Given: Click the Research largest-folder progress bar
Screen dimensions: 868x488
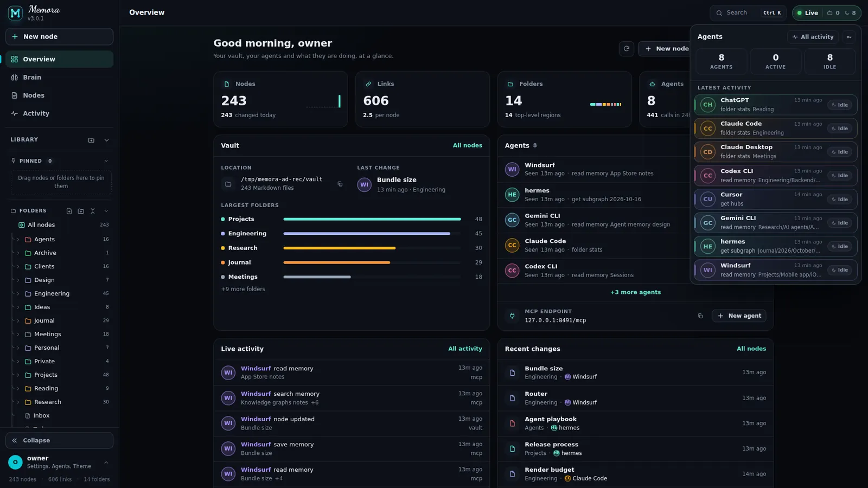Looking at the screenshot, I should (372, 248).
